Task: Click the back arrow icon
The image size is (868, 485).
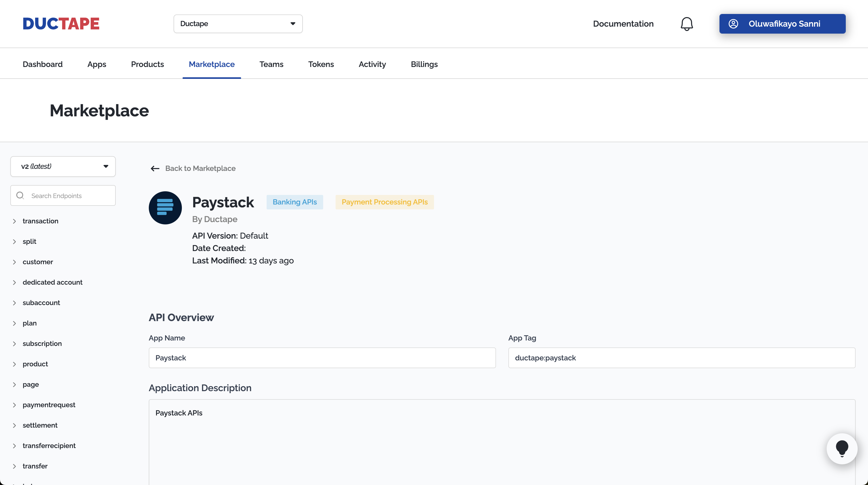Action: pyautogui.click(x=155, y=168)
